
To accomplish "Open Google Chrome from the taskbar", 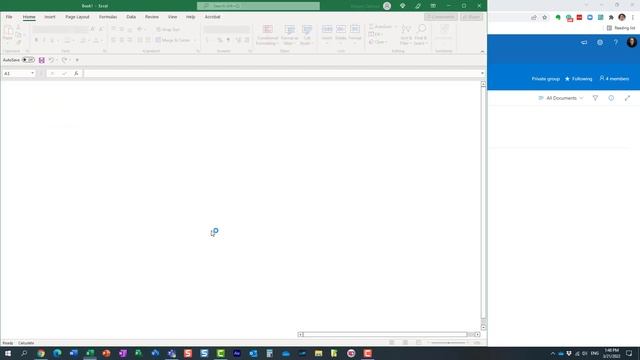I will click(x=41, y=353).
